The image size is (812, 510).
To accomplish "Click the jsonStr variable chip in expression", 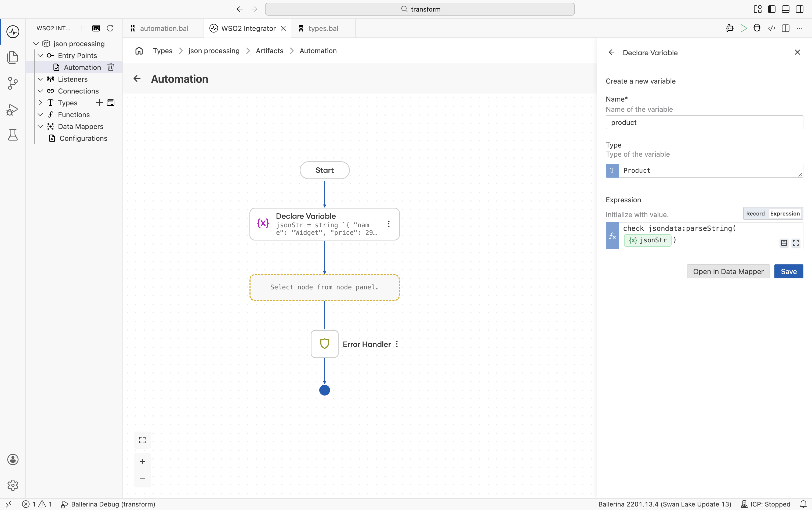I will pos(647,240).
